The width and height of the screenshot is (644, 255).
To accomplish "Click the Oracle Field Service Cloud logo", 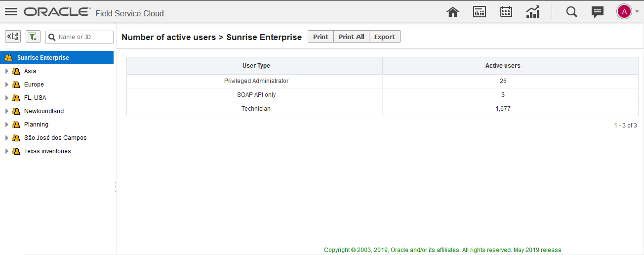I will (94, 12).
